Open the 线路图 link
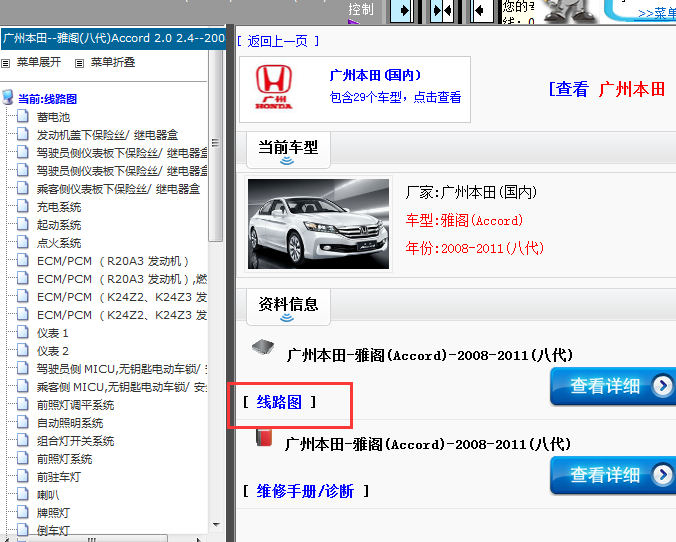Image resolution: width=676 pixels, height=542 pixels. click(279, 402)
